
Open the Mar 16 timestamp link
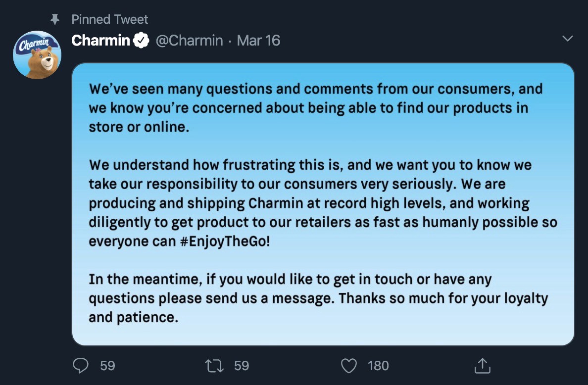point(258,41)
